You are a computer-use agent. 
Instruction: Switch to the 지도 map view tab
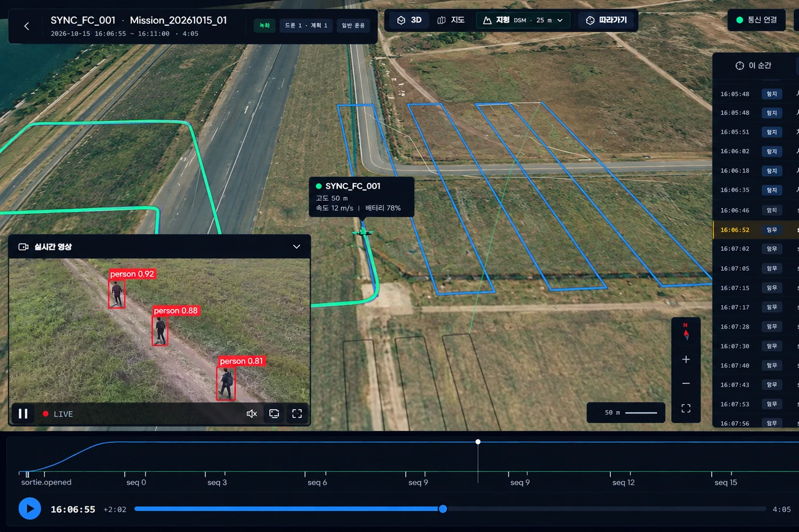coord(451,21)
